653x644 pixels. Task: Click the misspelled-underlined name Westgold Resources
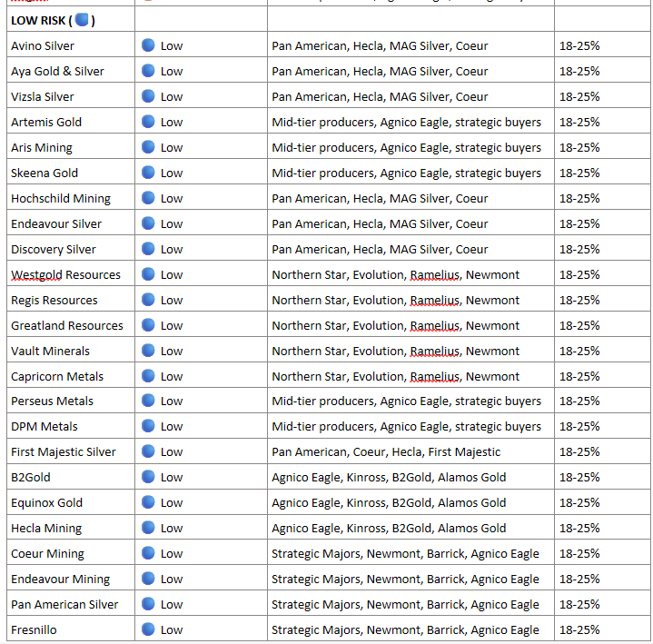65,274
